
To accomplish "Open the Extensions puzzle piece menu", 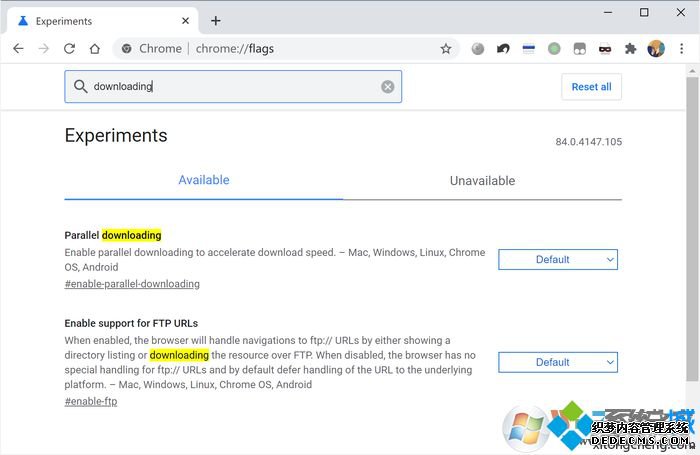I will coord(630,49).
